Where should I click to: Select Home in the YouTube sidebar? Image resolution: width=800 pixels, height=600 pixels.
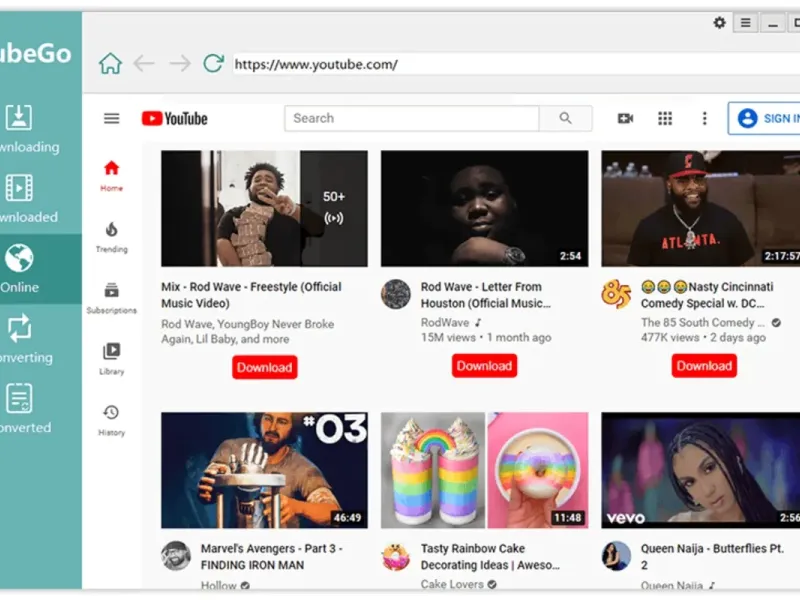pyautogui.click(x=111, y=176)
